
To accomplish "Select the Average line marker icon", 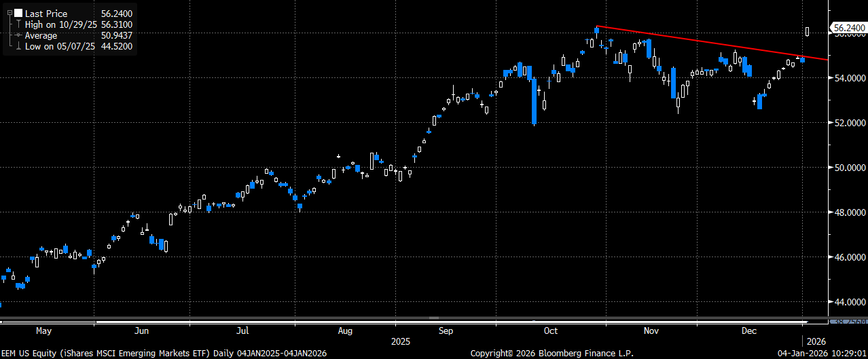I will coord(18,35).
